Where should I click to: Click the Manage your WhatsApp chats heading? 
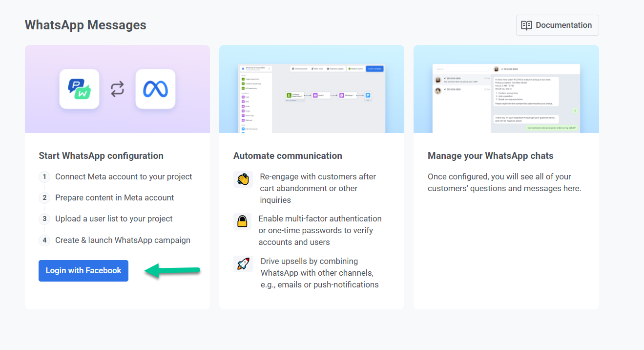click(490, 156)
